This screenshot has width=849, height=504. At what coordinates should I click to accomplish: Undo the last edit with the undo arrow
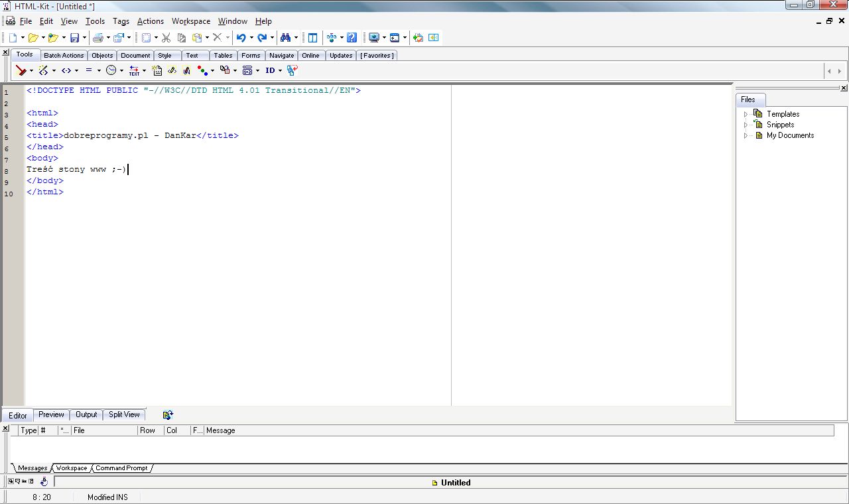click(x=241, y=38)
